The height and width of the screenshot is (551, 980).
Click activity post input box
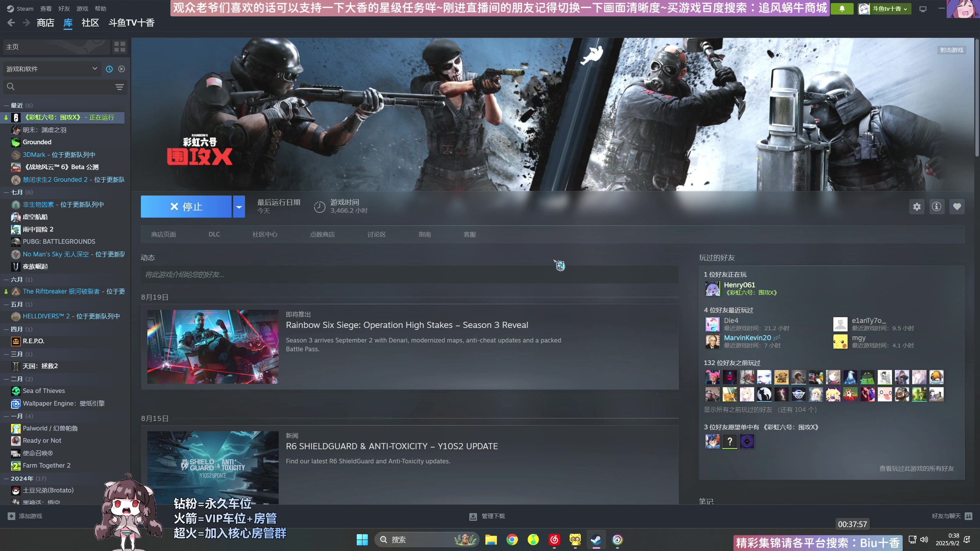pyautogui.click(x=410, y=274)
